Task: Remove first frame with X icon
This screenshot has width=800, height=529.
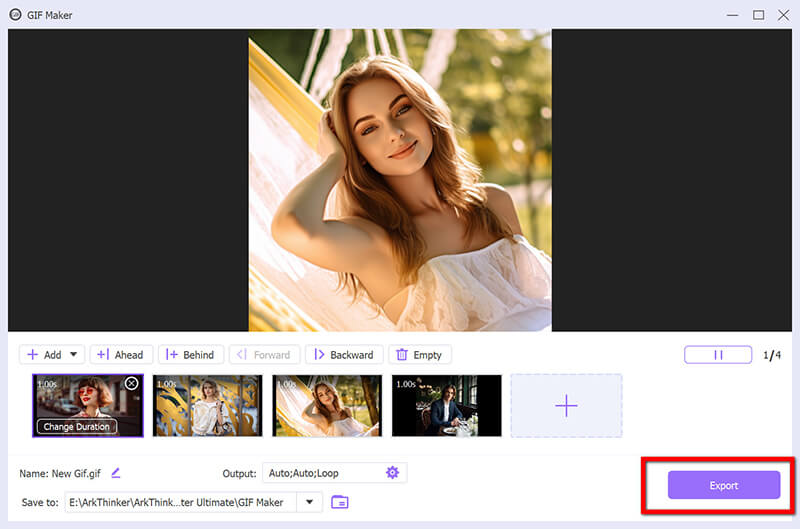Action: (x=132, y=383)
